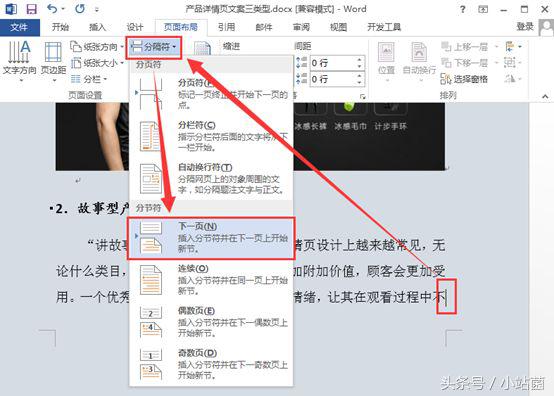The height and width of the screenshot is (396, 554).
Task: Click the 计步手环 image label in document
Action: point(390,126)
